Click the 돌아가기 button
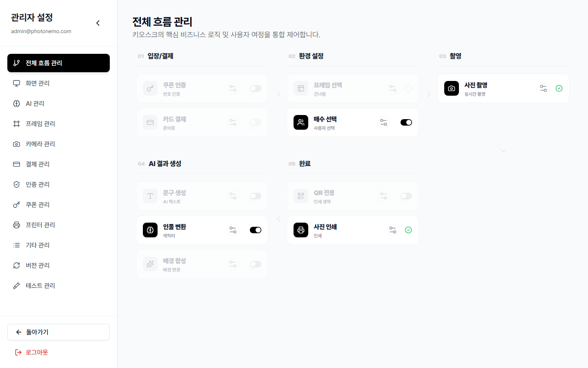The width and height of the screenshot is (588, 368). pyautogui.click(x=58, y=332)
